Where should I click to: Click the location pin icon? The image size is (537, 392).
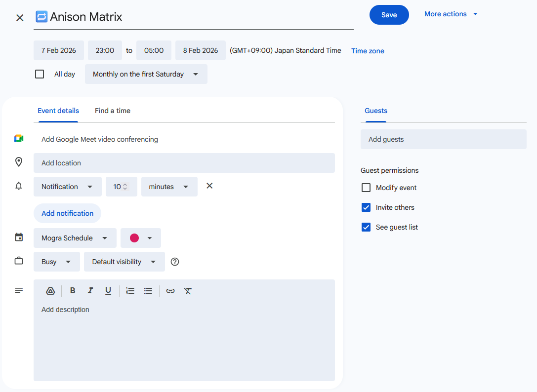point(19,162)
